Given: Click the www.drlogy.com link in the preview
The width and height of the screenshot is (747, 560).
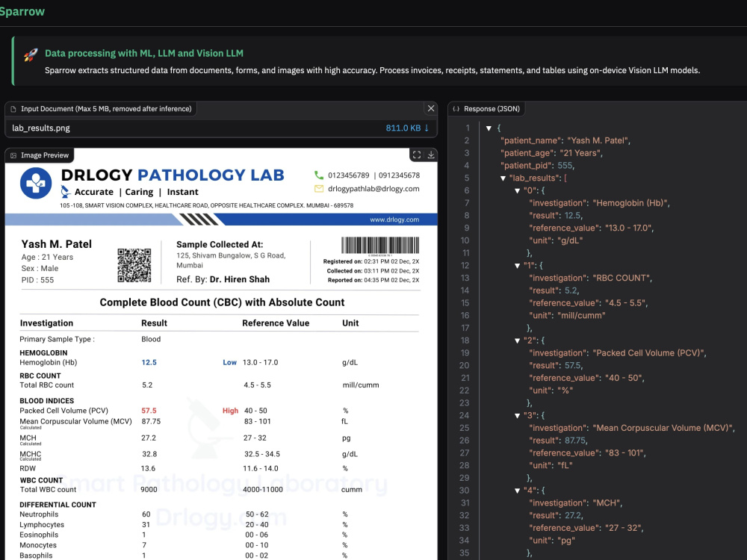Looking at the screenshot, I should (x=394, y=220).
